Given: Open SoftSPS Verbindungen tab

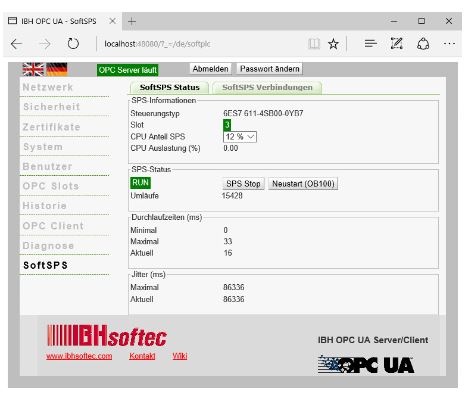Looking at the screenshot, I should click(x=267, y=88).
